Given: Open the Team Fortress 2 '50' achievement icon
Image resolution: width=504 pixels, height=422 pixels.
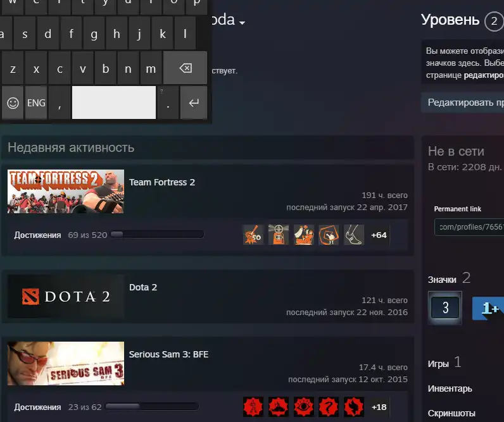Looking at the screenshot, I should tap(253, 235).
